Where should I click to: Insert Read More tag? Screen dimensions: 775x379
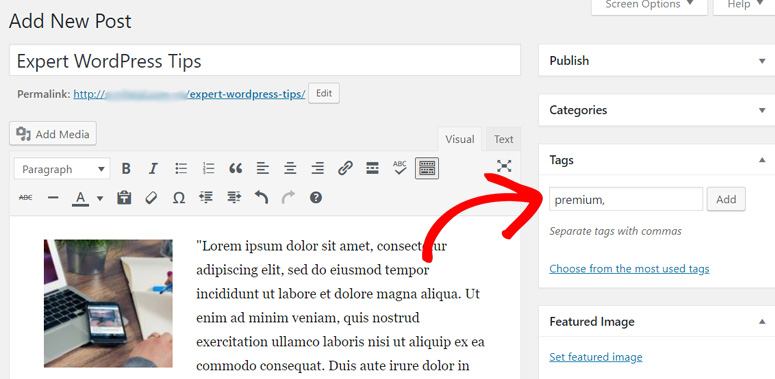372,169
